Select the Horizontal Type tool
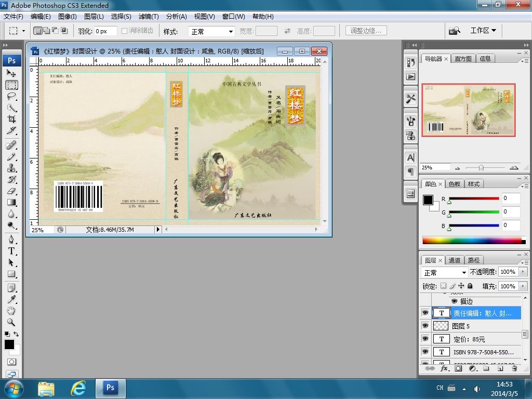Image resolution: width=532 pixels, height=399 pixels. 11,251
